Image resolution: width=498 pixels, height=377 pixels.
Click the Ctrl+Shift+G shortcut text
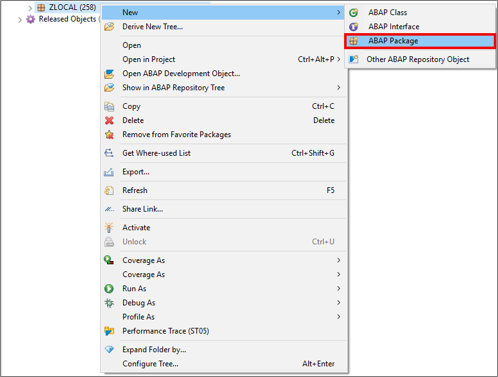pos(313,153)
